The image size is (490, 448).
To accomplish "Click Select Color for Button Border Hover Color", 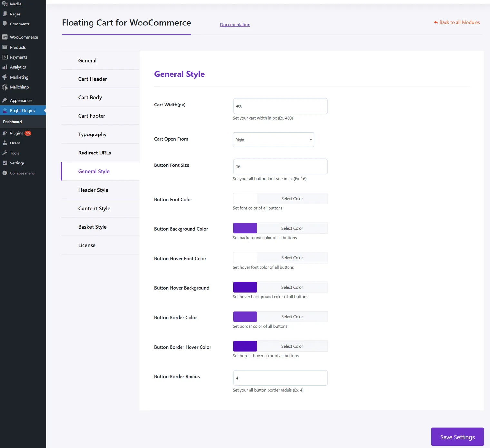I will pyautogui.click(x=292, y=346).
